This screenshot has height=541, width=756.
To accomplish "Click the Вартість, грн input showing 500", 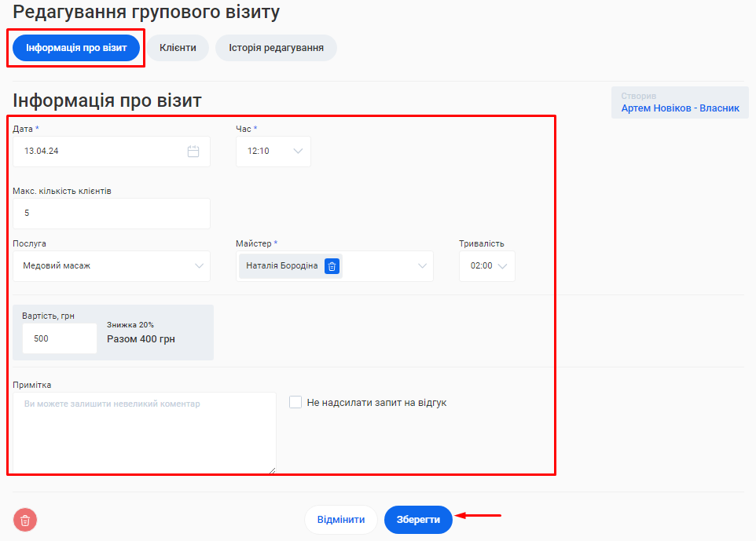I will 60,338.
